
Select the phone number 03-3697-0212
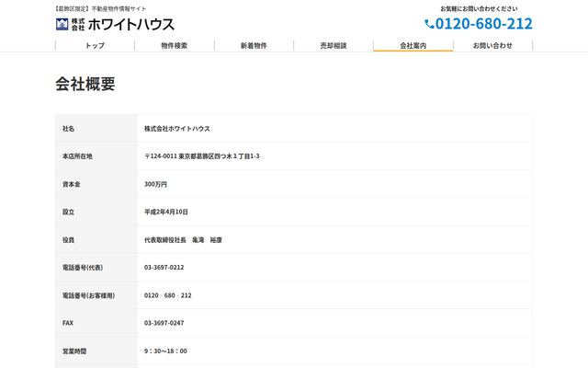[x=164, y=268]
